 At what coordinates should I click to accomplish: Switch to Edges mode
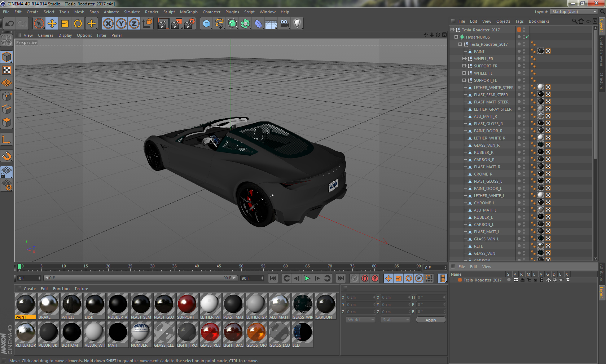[x=6, y=109]
